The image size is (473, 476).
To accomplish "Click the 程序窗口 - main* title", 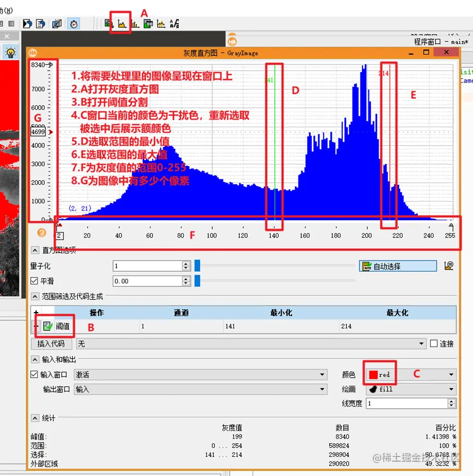I will click(441, 42).
